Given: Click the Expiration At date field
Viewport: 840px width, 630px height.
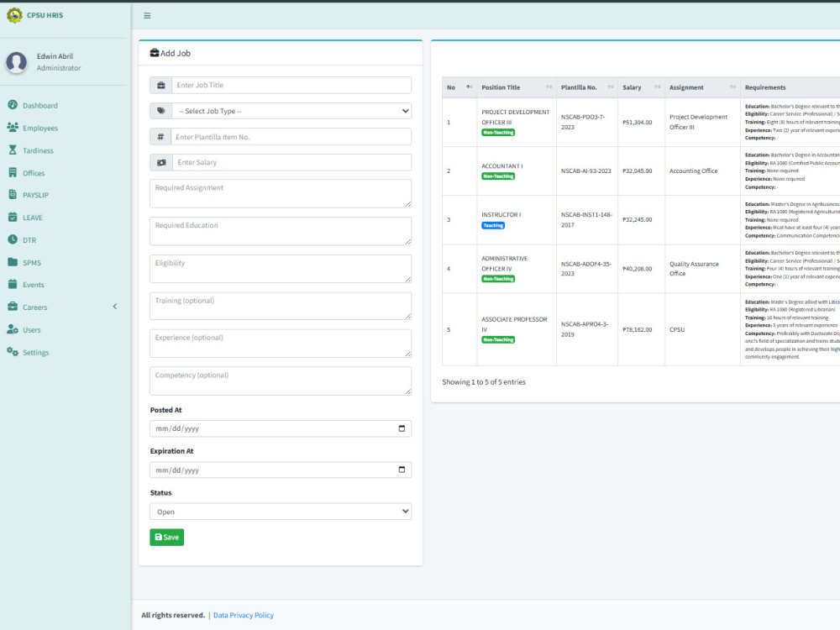Looking at the screenshot, I should click(281, 470).
